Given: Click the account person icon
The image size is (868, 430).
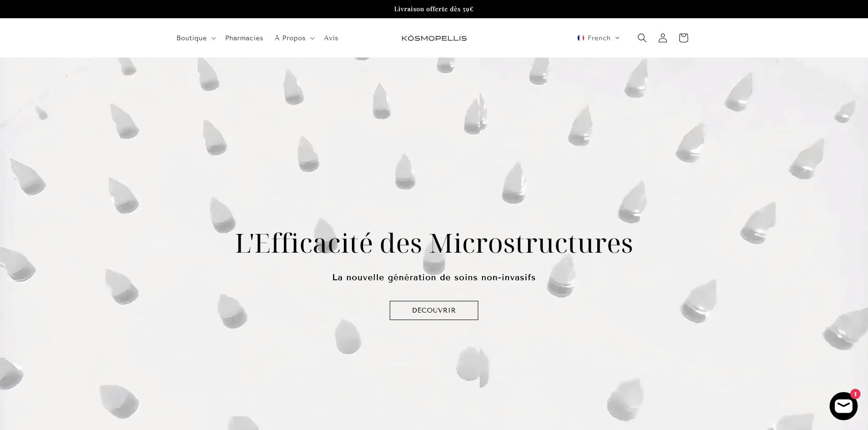Looking at the screenshot, I should tap(662, 38).
